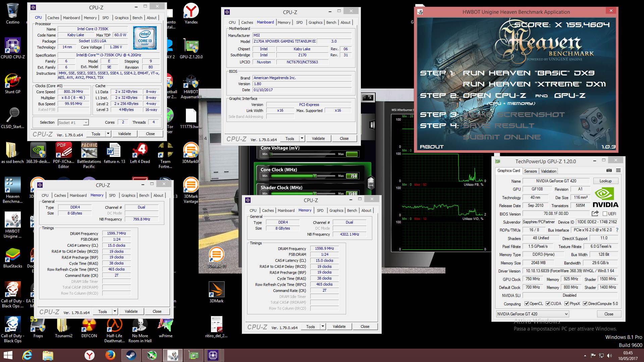This screenshot has height=362, width=644.
Task: Launch 3DMark 11 desktop shortcut
Action: tap(216, 257)
